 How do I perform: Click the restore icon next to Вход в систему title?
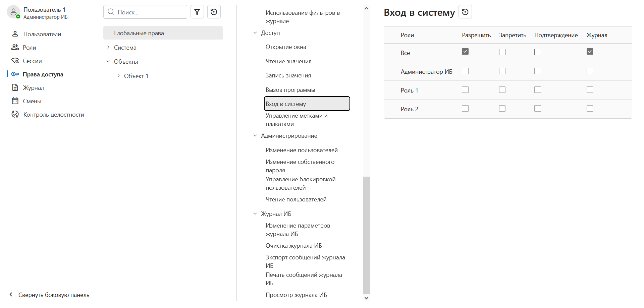465,12
